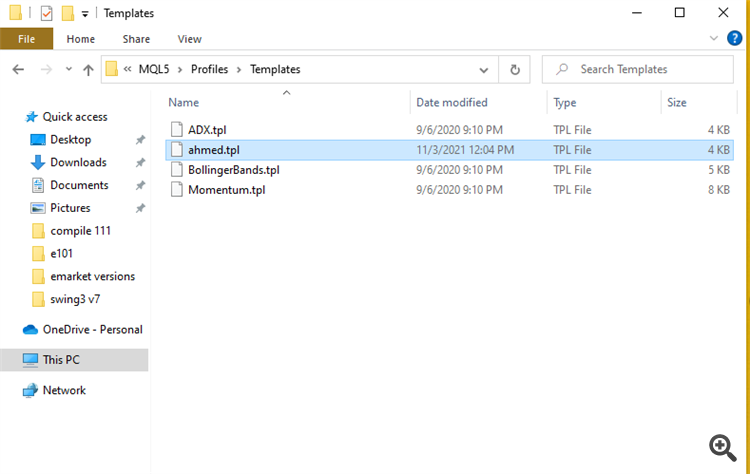Viewport: 750px width, 474px height.
Task: Expand the ribbon using the chevron
Action: [x=713, y=38]
